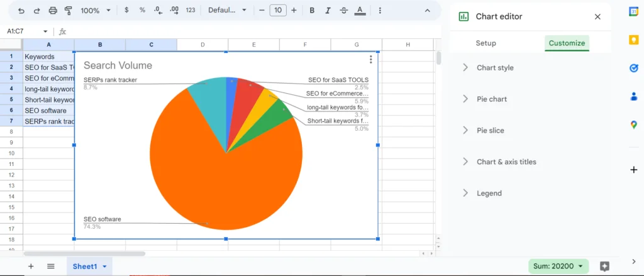
Task: Open chart three-dot options menu
Action: pos(371,60)
